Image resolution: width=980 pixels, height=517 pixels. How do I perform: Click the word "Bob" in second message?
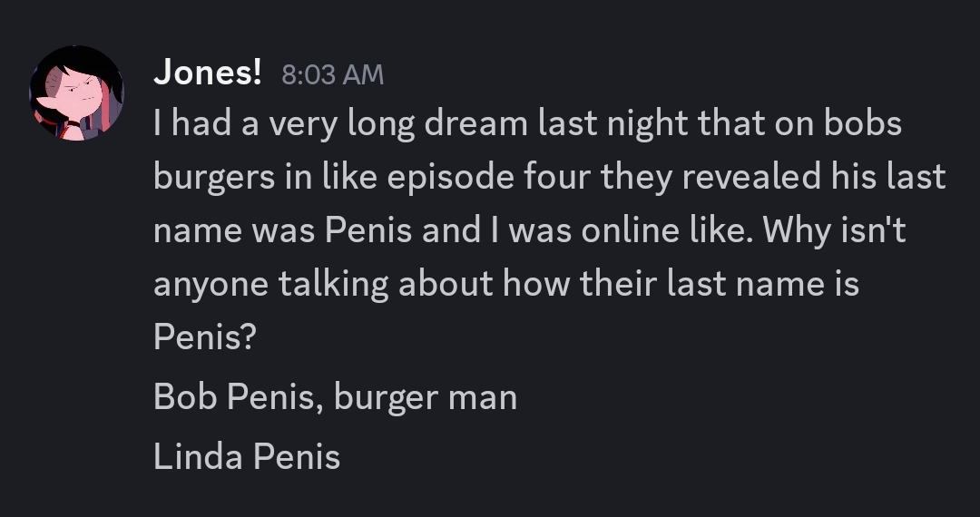(x=184, y=397)
